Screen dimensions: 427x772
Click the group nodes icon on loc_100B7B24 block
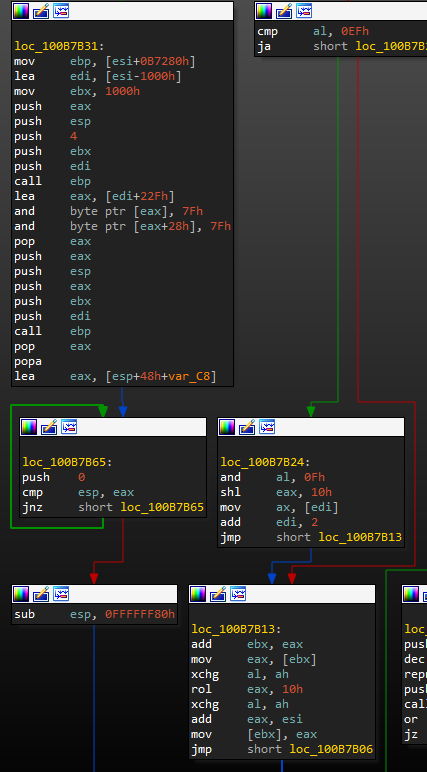point(267,427)
